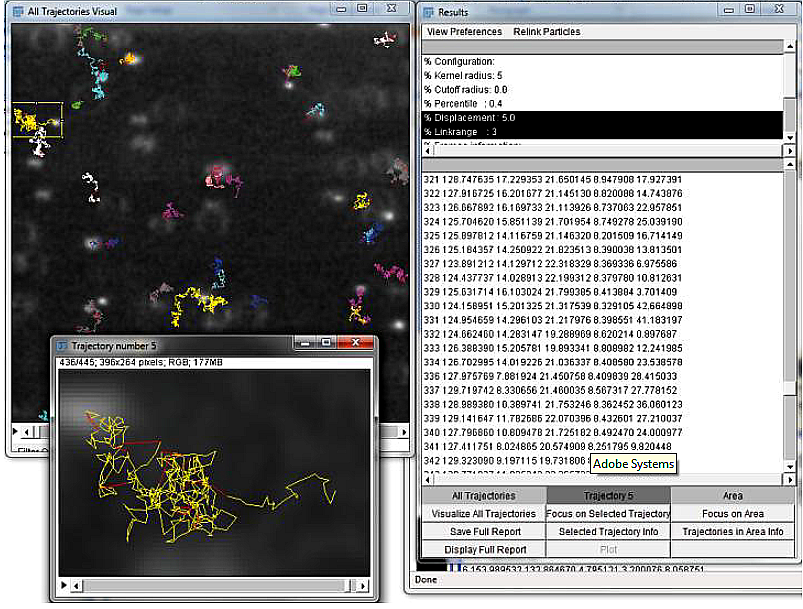
Task: Click play icon in Trajectory number 5 window
Action: (x=65, y=584)
